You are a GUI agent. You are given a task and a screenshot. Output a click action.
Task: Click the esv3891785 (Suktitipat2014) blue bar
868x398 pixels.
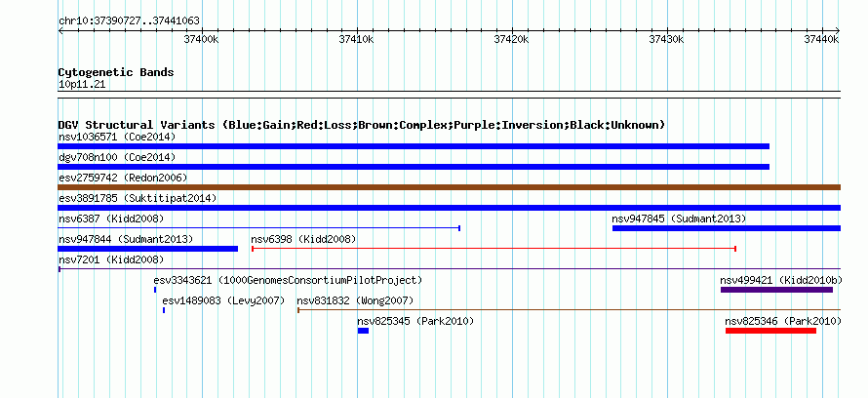pyautogui.click(x=449, y=208)
